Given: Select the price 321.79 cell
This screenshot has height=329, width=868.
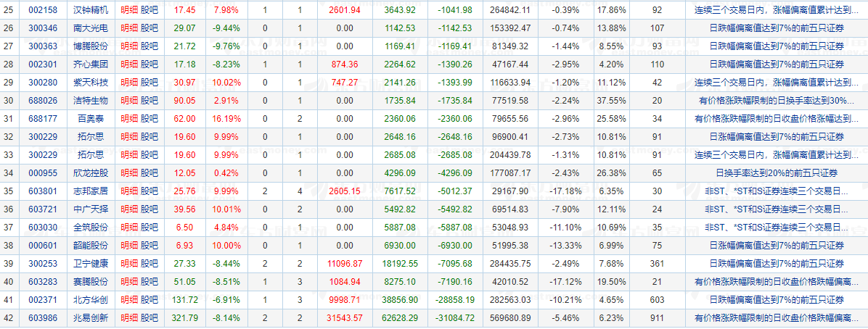Looking at the screenshot, I should 184,318.
